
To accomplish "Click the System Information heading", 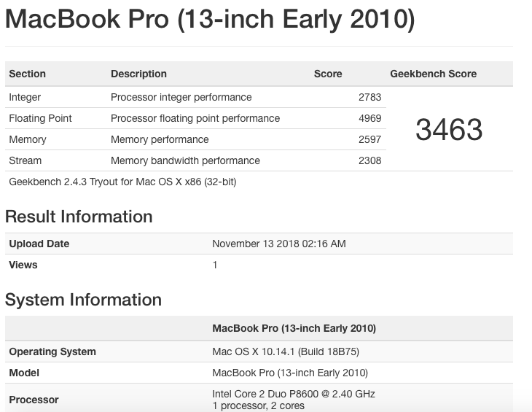I will pos(83,300).
